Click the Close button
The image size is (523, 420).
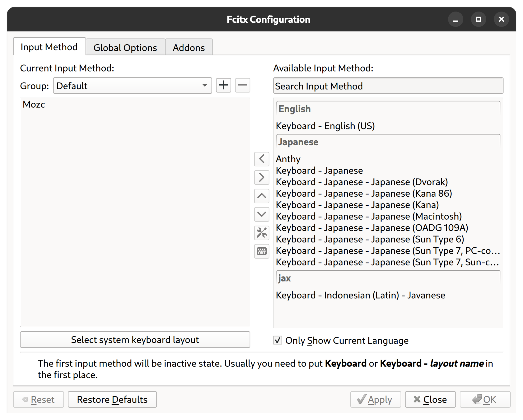coord(430,399)
